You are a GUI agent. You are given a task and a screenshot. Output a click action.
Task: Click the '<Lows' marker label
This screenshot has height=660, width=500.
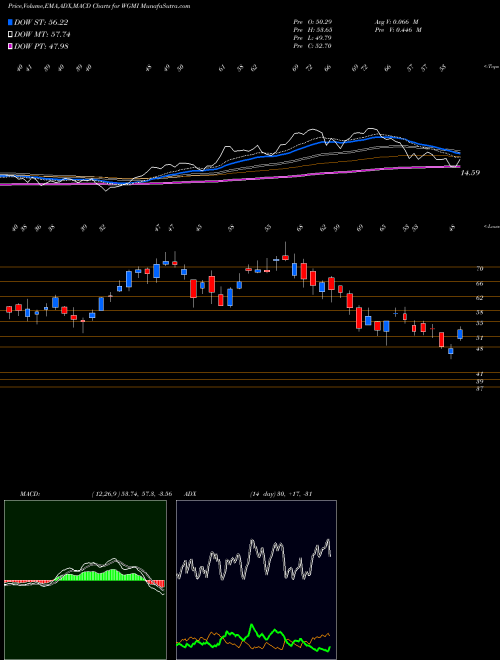[x=491, y=227]
